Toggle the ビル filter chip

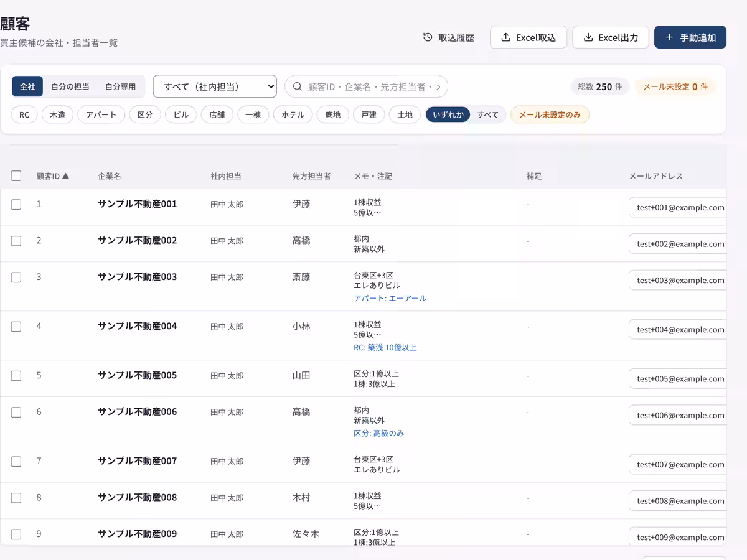(x=181, y=114)
